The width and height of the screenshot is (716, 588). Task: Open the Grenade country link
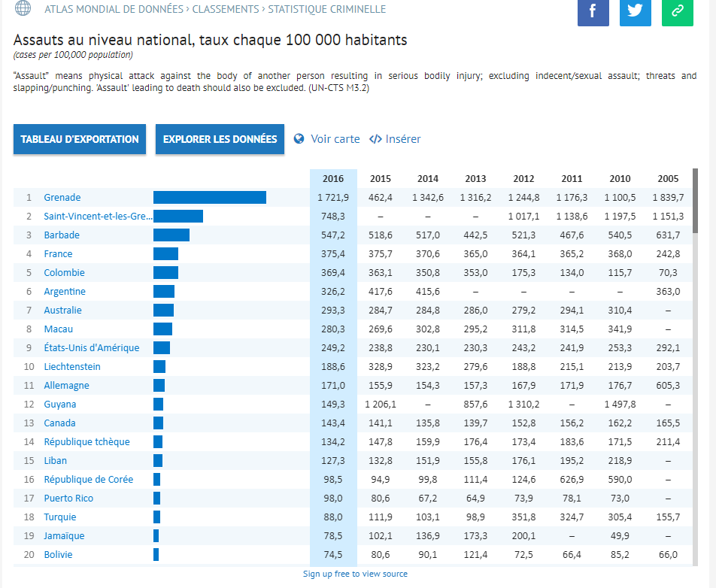tap(62, 198)
